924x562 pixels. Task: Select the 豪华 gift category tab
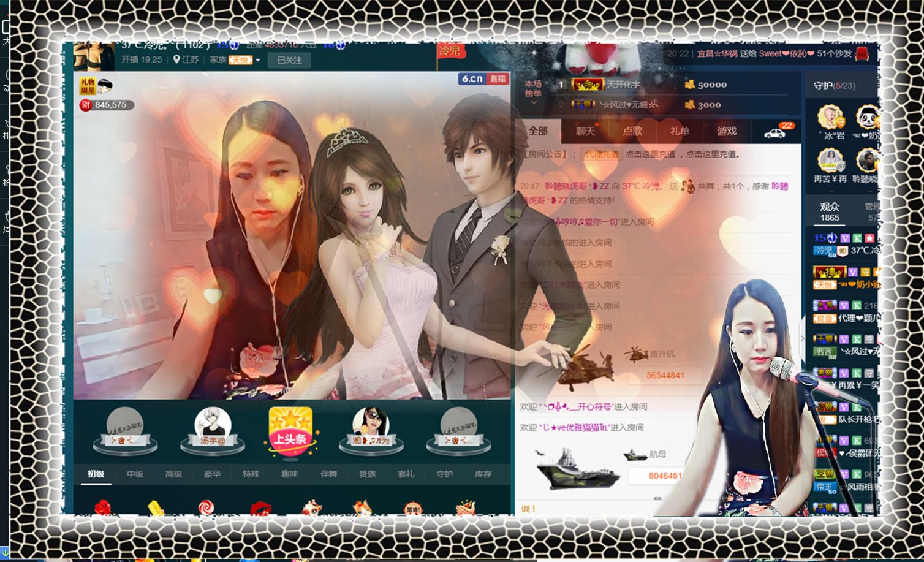point(212,474)
